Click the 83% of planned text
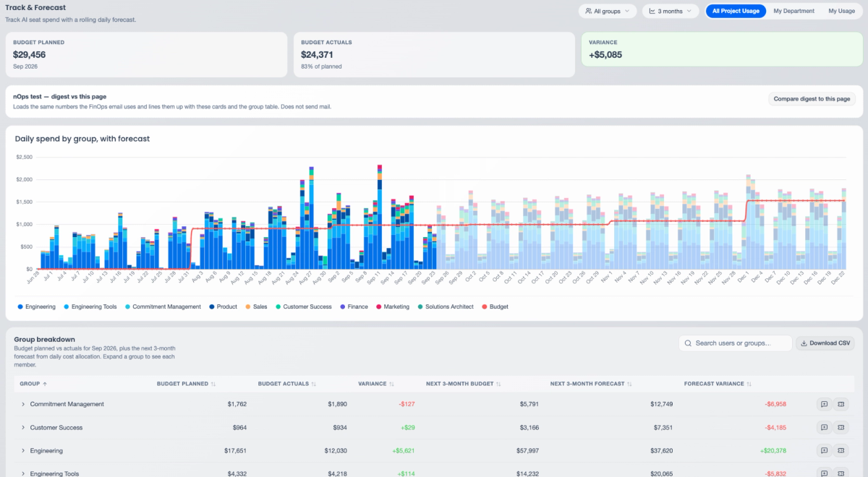868x477 pixels. click(x=322, y=66)
